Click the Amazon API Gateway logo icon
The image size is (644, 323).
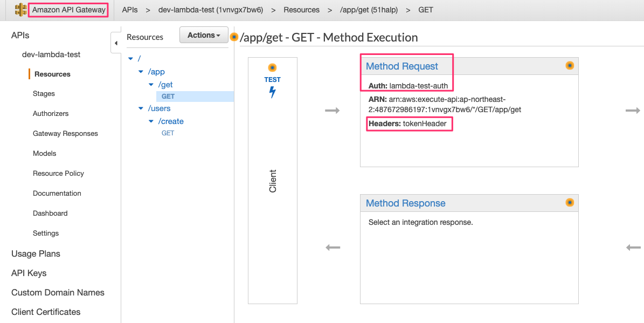20,10
